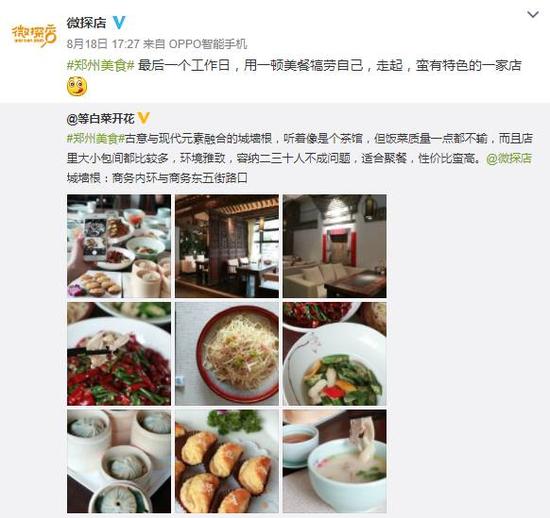Click the gold verified badge next to 等白菜开花

pos(143,118)
